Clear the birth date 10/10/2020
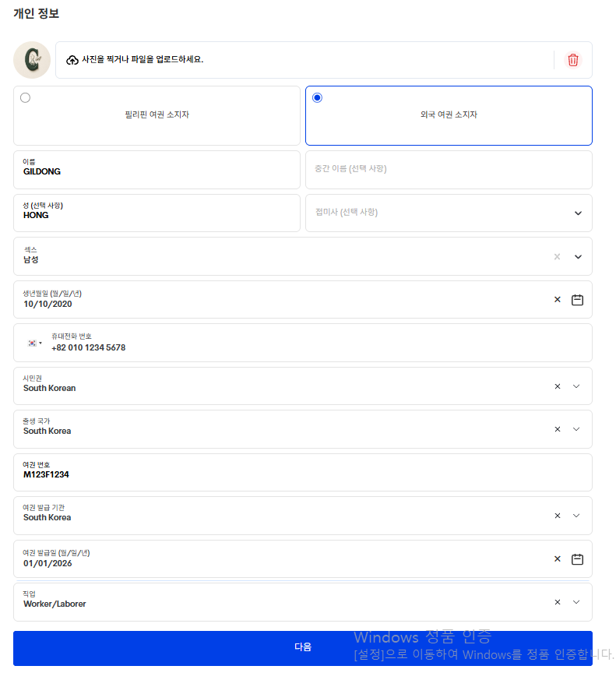The width and height of the screenshot is (616, 687). pos(558,300)
